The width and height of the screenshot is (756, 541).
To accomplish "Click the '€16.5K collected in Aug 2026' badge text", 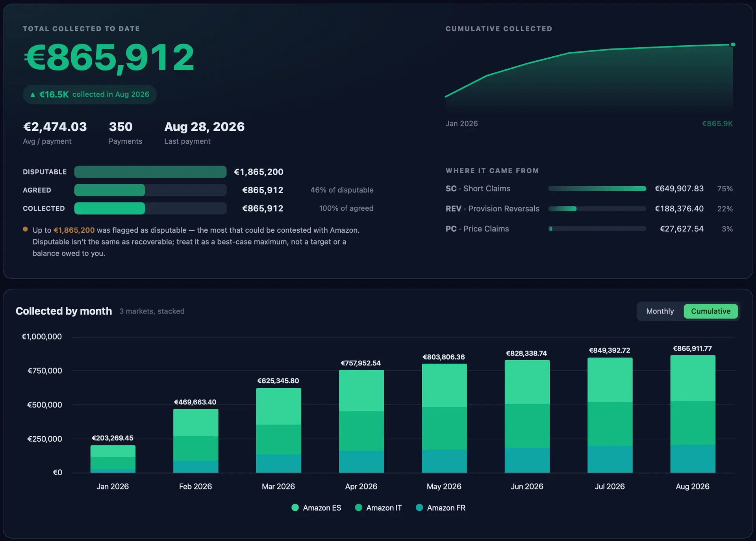I will point(94,94).
